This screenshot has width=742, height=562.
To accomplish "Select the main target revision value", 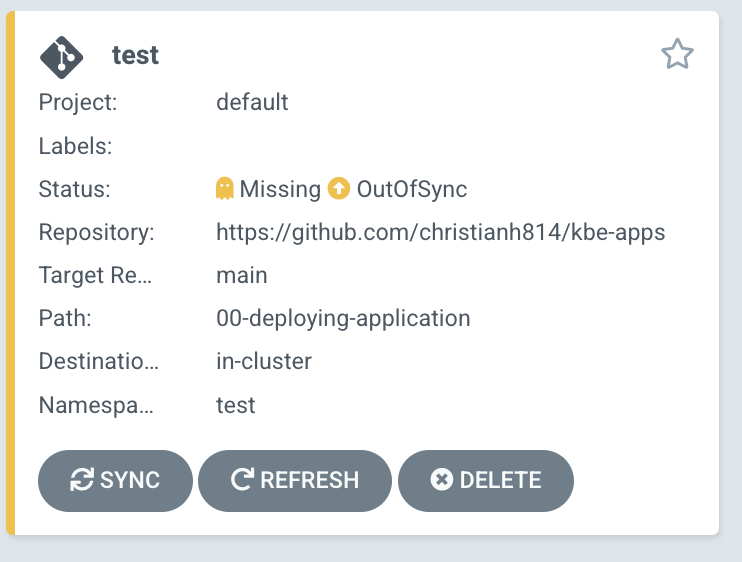I will point(242,275).
